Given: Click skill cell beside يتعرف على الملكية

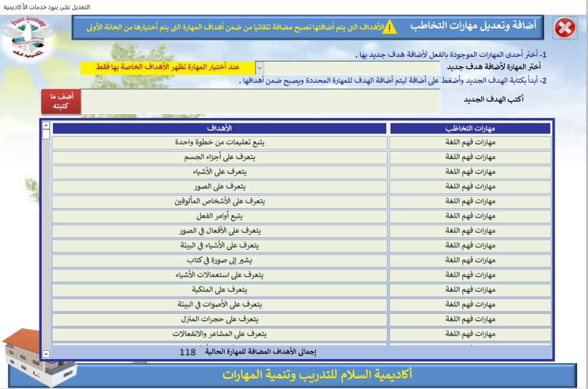Looking at the screenshot, I should pyautogui.click(x=470, y=290).
